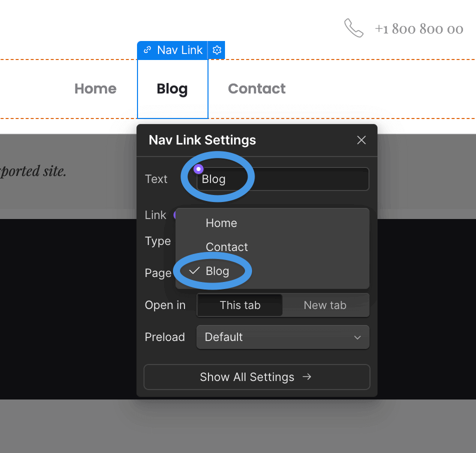Click the Nav Link element label tag
Image resolution: width=476 pixels, height=453 pixels.
(x=172, y=50)
